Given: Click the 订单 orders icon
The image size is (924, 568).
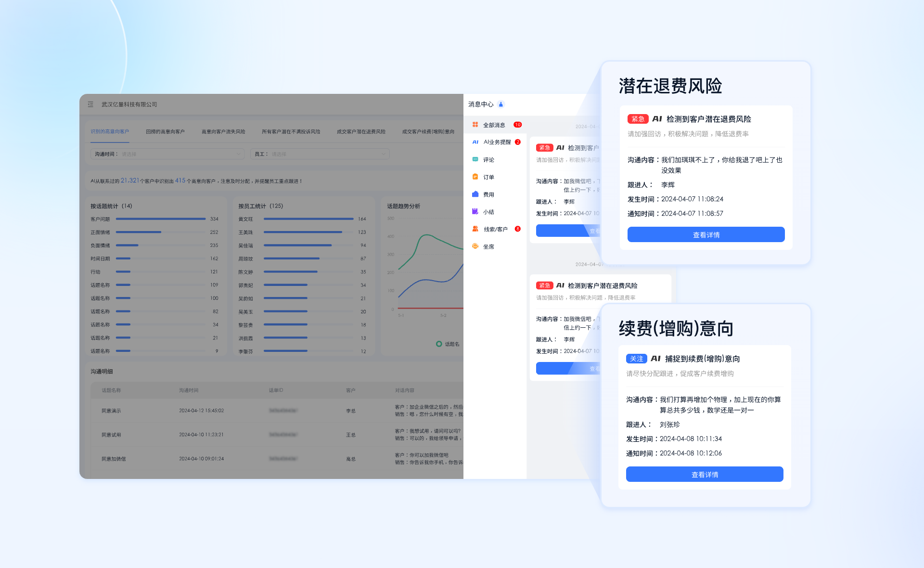Looking at the screenshot, I should click(x=488, y=177).
